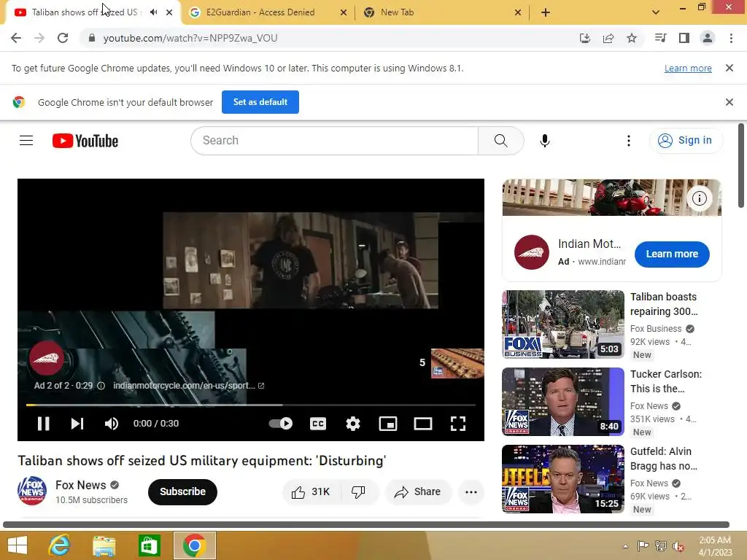The image size is (747, 560).
Task: Switch to the Taliban YouTube tab
Action: tap(84, 12)
